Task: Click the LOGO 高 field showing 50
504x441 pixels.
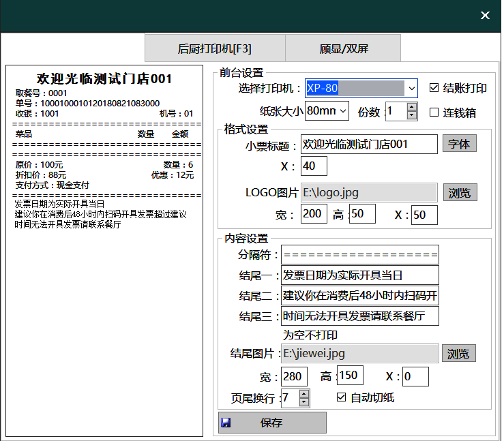Action: click(x=362, y=213)
